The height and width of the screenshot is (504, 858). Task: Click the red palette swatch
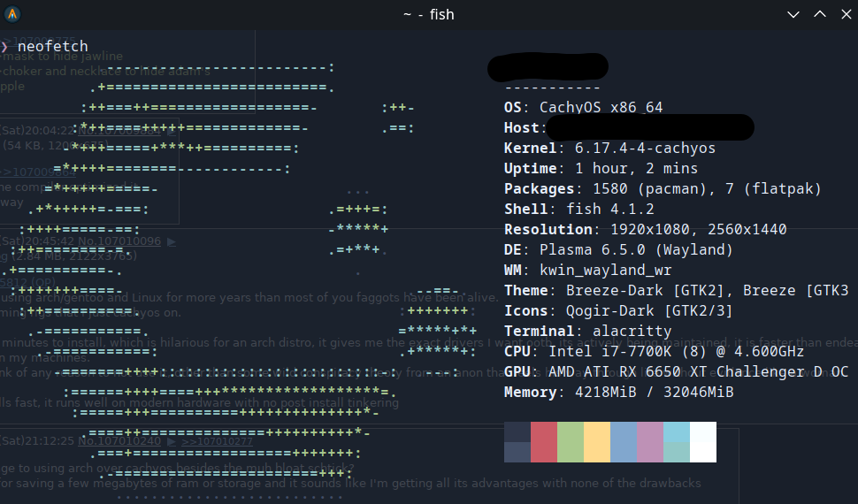(x=544, y=442)
